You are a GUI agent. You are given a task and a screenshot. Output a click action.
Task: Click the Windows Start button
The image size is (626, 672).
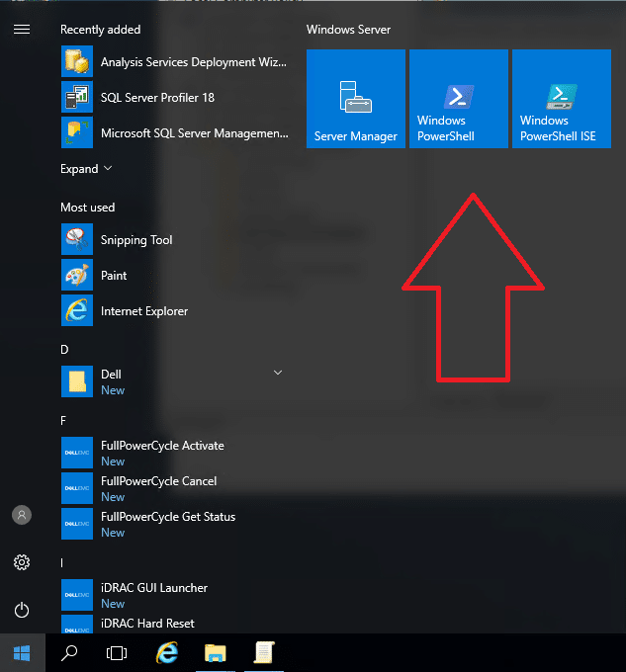23,653
